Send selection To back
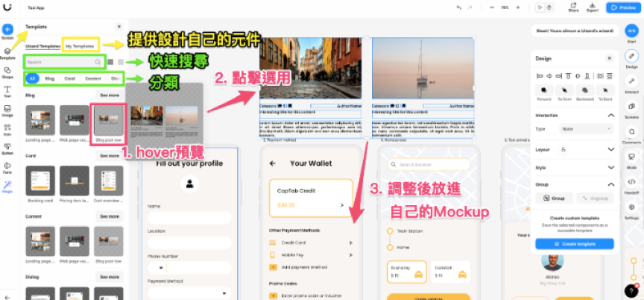Viewport: 644px width, 300px height. (605, 90)
